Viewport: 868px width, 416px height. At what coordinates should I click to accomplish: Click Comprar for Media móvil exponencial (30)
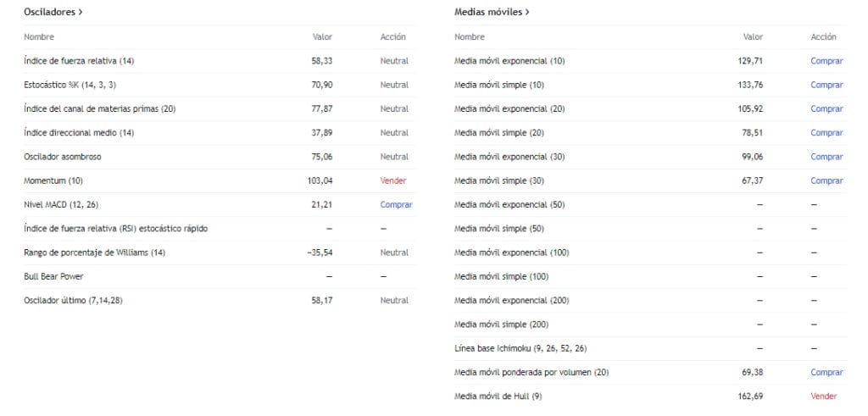point(826,157)
